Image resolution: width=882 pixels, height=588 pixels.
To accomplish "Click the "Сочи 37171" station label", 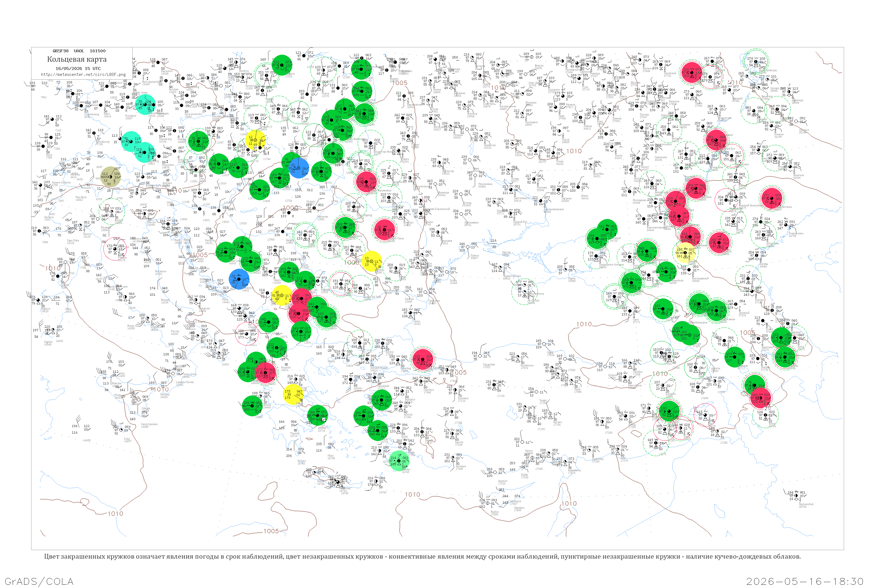I will click(x=637, y=321).
